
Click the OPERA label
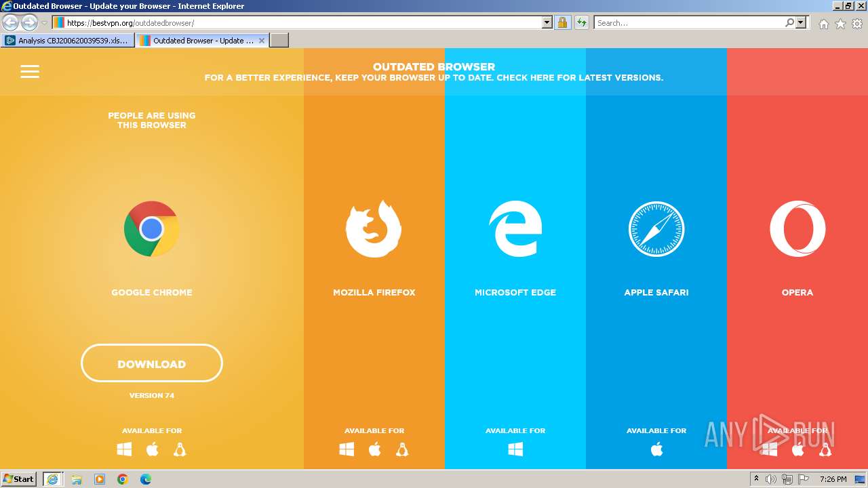point(797,293)
